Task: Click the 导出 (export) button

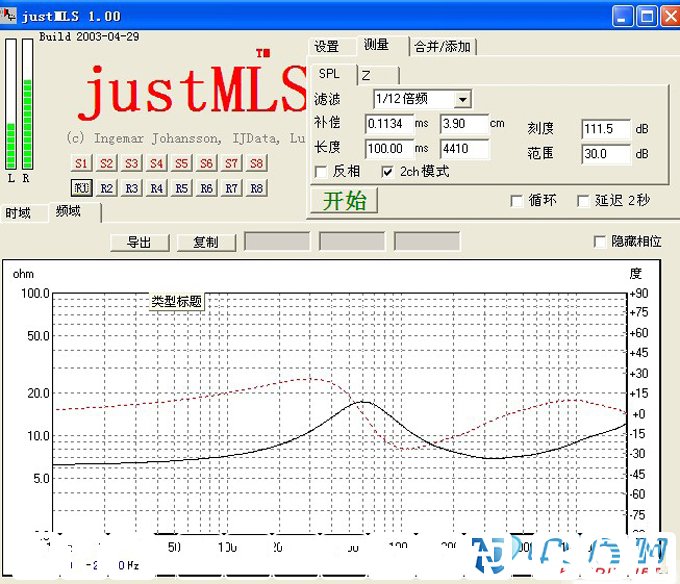Action: click(x=139, y=242)
